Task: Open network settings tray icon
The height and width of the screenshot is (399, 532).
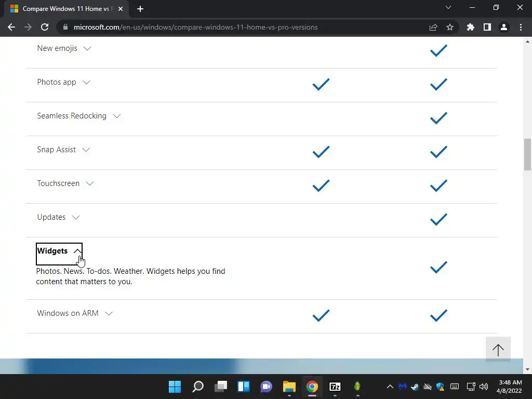Action: click(x=471, y=387)
